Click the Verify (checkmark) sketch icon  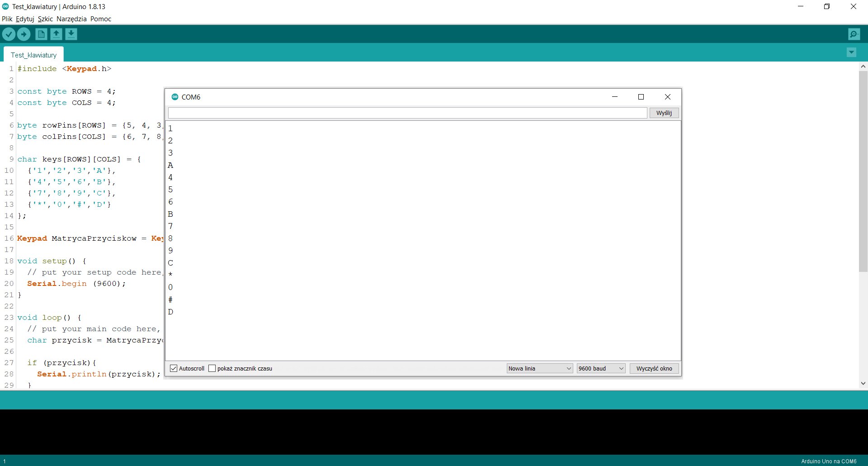[9, 34]
